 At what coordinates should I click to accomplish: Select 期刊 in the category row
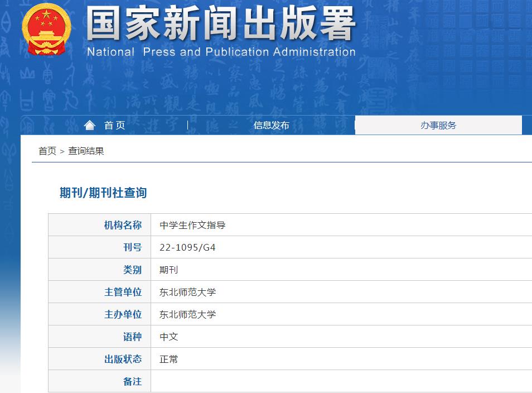pyautogui.click(x=168, y=269)
